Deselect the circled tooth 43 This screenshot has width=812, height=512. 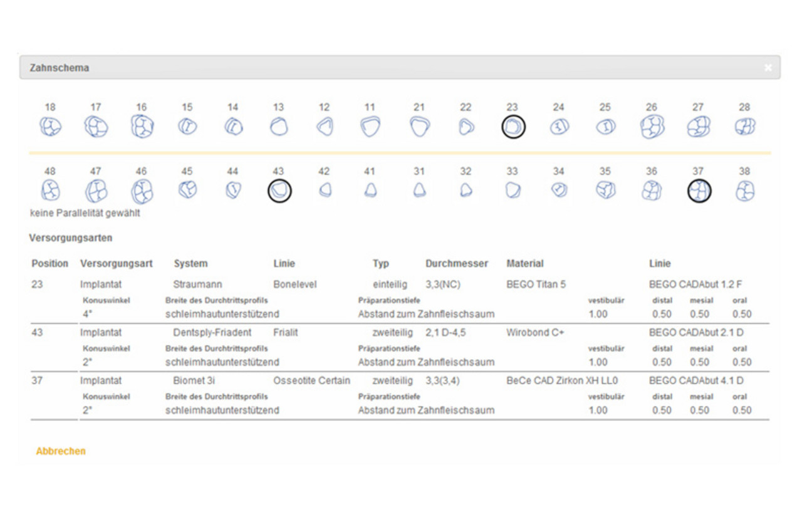point(278,190)
